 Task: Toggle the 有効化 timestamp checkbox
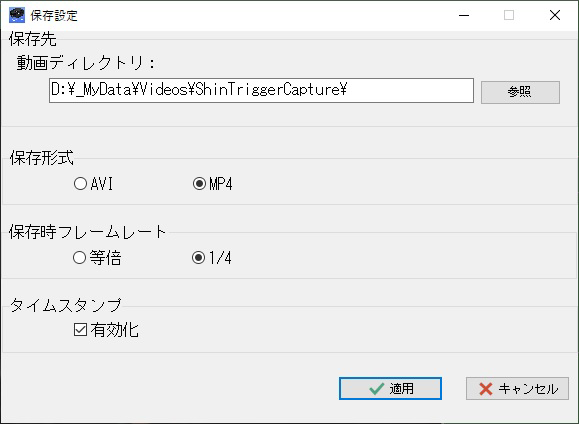pyautogui.click(x=106, y=329)
